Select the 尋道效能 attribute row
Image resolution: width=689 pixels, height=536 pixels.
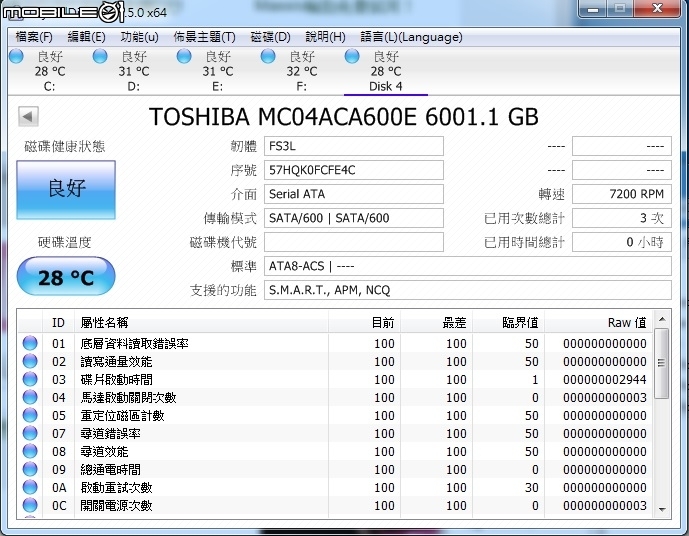coord(335,451)
